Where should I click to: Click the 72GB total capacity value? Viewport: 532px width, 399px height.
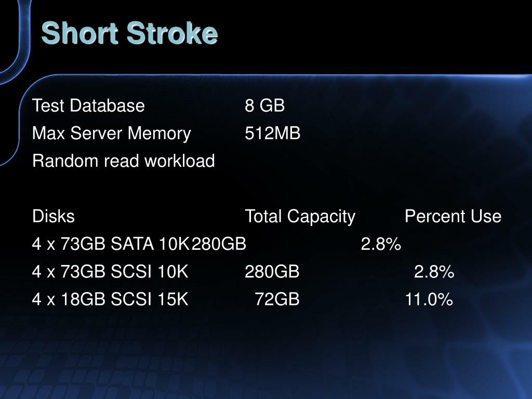pyautogui.click(x=277, y=300)
